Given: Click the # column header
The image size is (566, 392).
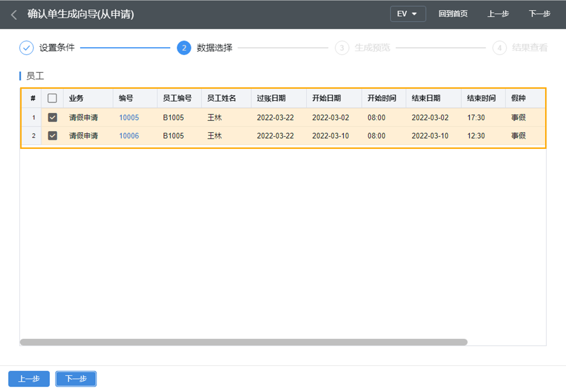Looking at the screenshot, I should click(33, 98).
